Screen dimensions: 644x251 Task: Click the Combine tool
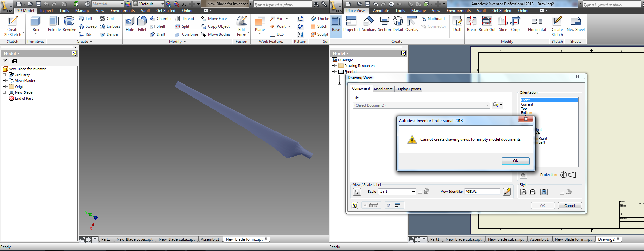tap(186, 34)
